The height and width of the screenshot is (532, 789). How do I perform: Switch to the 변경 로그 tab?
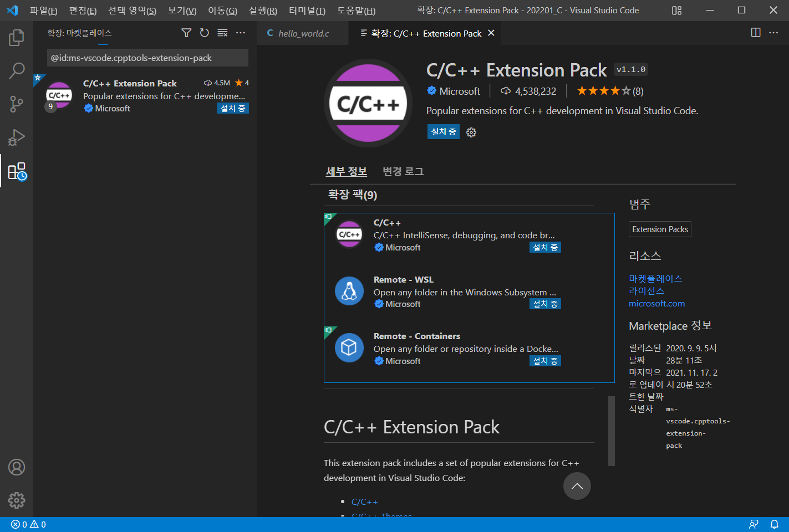(x=403, y=171)
